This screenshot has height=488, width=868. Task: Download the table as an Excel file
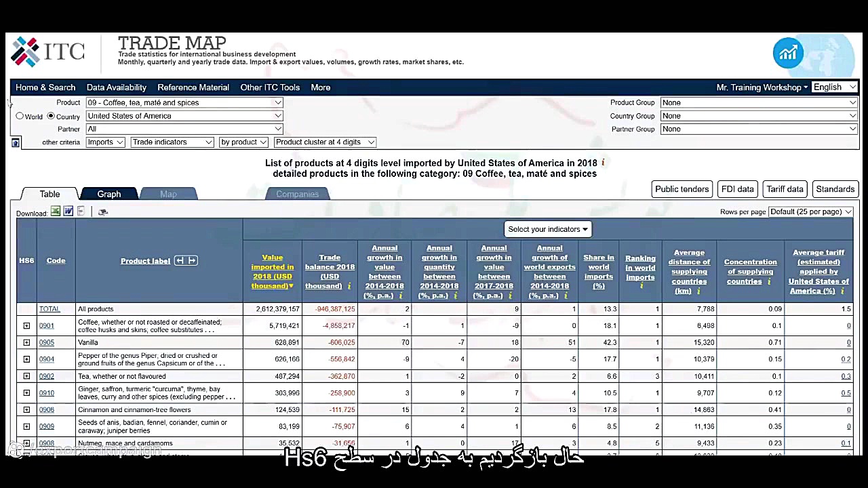(56, 211)
